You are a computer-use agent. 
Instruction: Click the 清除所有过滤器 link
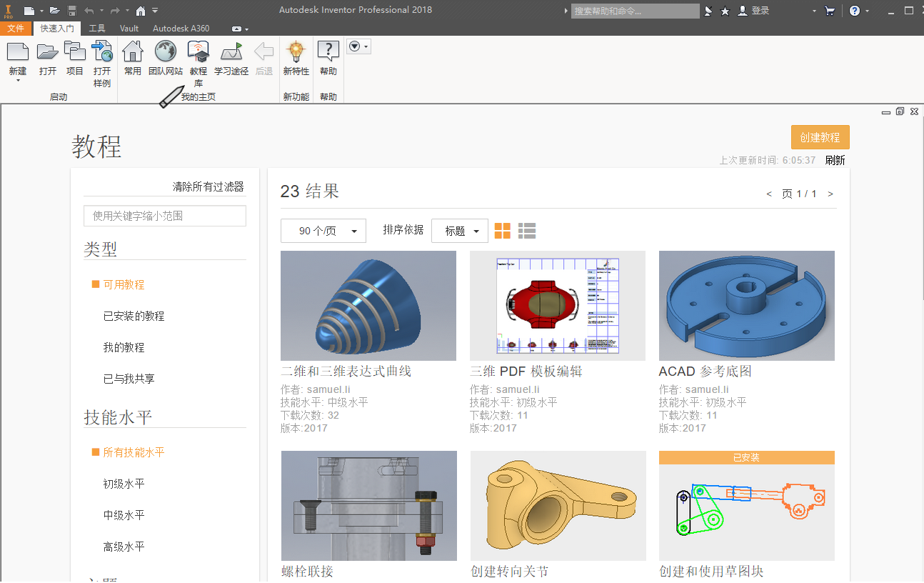pyautogui.click(x=209, y=186)
